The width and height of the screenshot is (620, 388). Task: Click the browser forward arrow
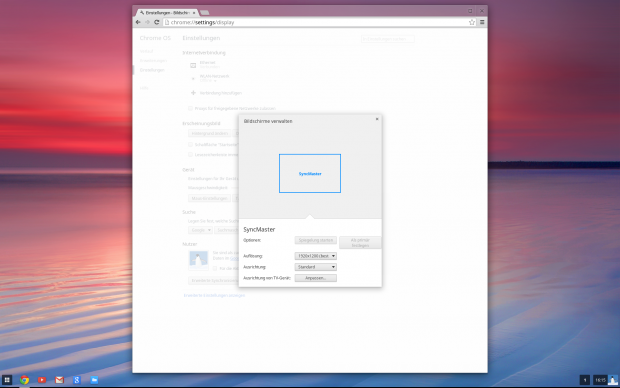147,22
